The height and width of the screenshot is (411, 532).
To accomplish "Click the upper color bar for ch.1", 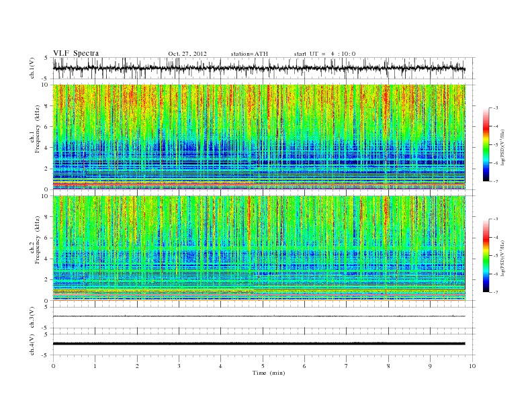I will [x=486, y=144].
